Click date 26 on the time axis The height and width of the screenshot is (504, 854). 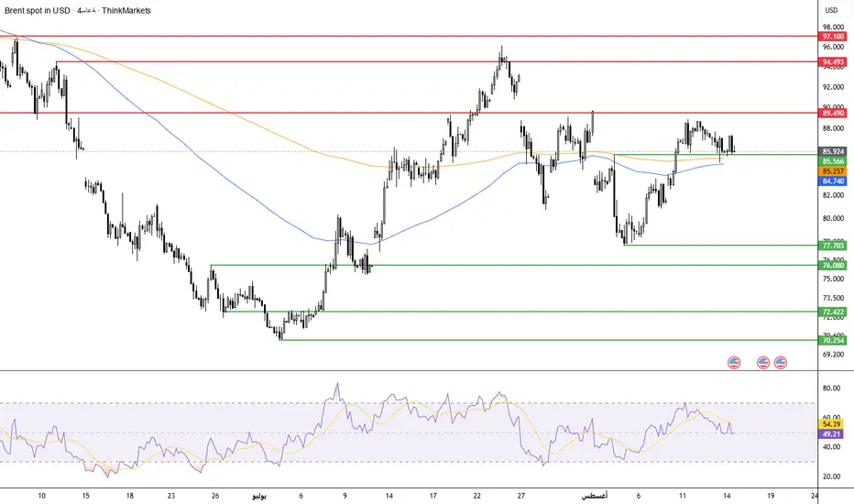tap(215, 496)
